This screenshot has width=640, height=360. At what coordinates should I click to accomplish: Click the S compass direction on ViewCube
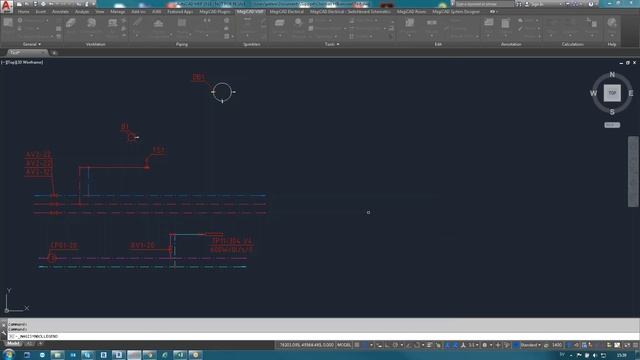pyautogui.click(x=612, y=111)
